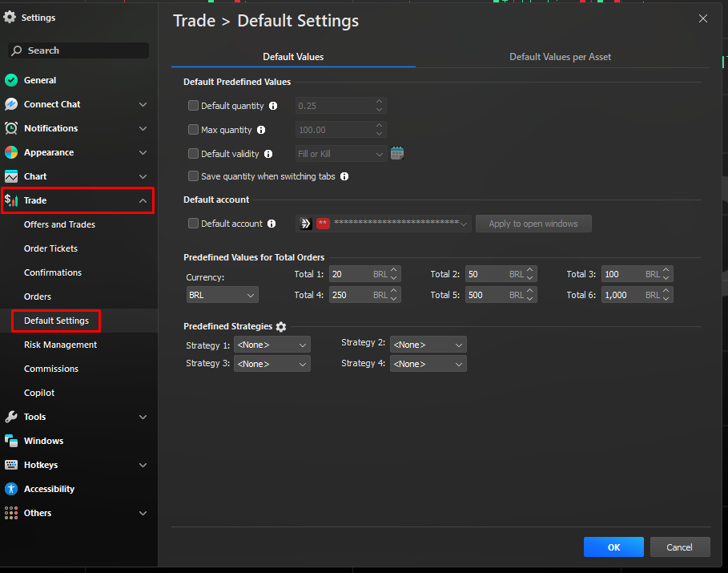Image resolution: width=728 pixels, height=573 pixels.
Task: Increase Total 1 value with up arrow
Action: tap(394, 270)
